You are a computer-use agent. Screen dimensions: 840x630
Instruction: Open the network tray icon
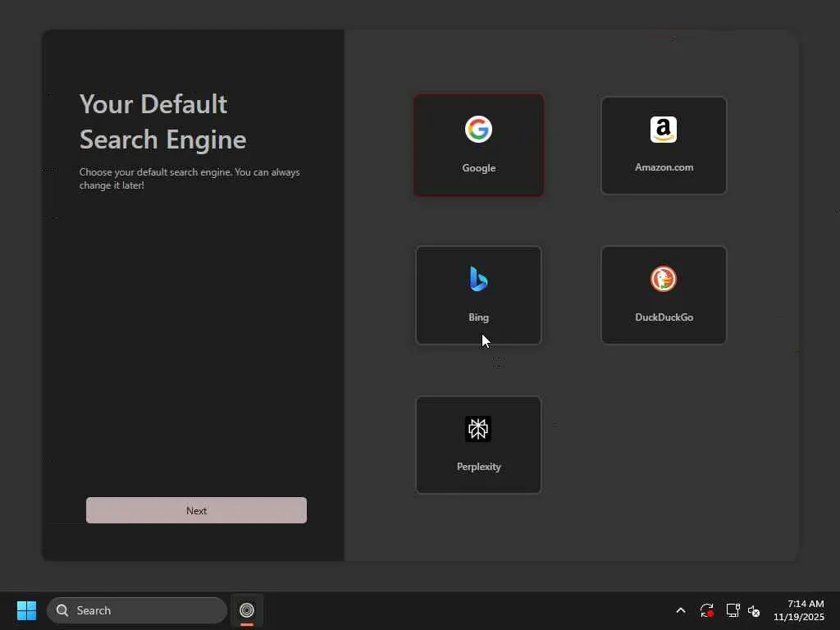[x=733, y=610]
